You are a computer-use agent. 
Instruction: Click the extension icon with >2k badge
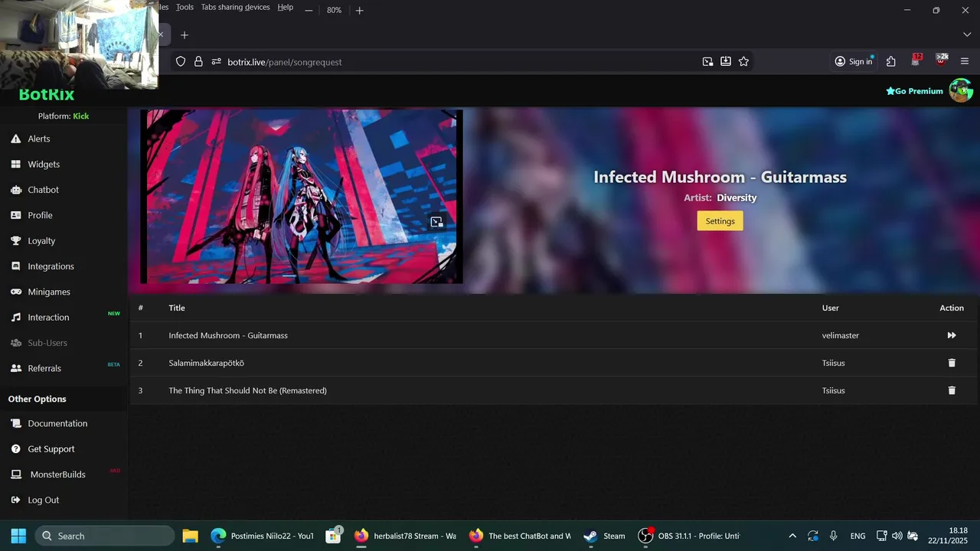pyautogui.click(x=941, y=60)
